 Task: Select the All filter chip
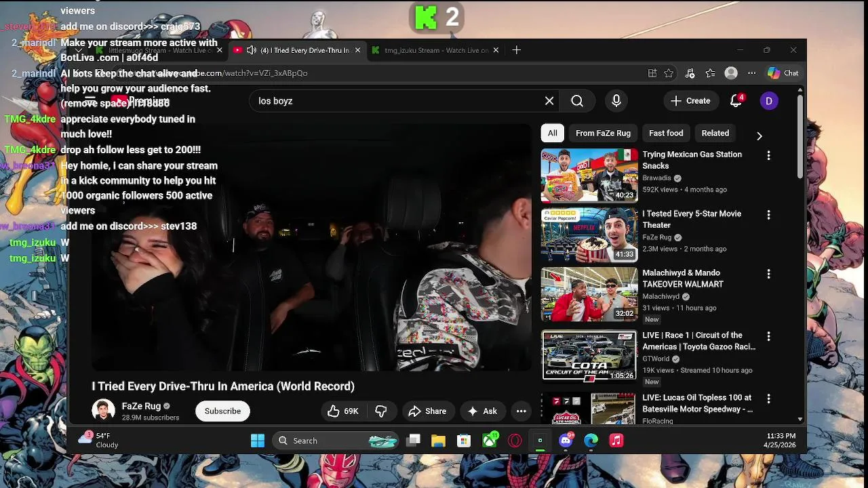(553, 134)
